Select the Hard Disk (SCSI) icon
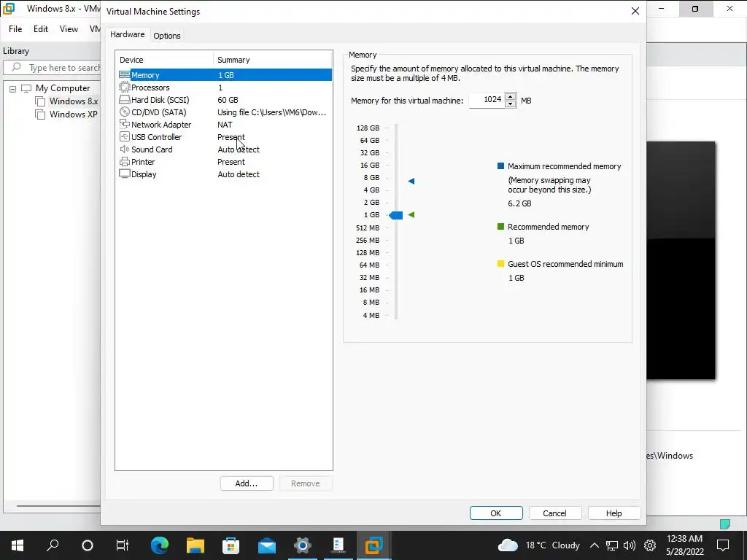 [x=124, y=99]
